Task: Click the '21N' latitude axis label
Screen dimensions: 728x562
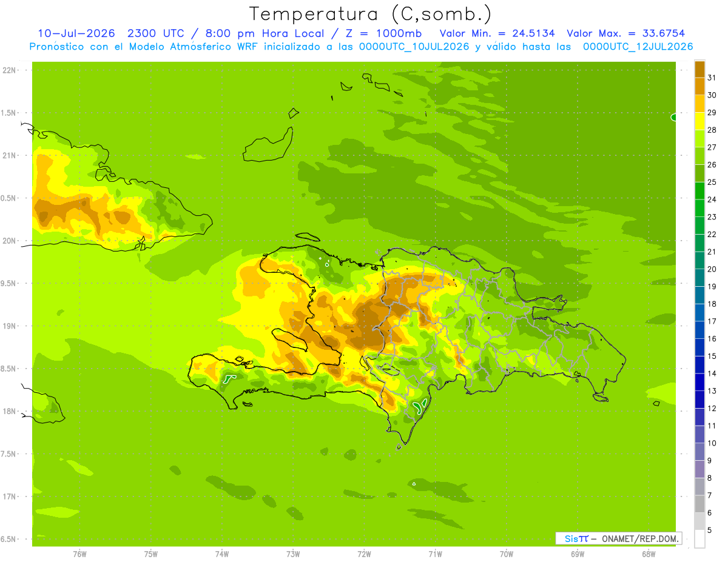Action: [9, 155]
